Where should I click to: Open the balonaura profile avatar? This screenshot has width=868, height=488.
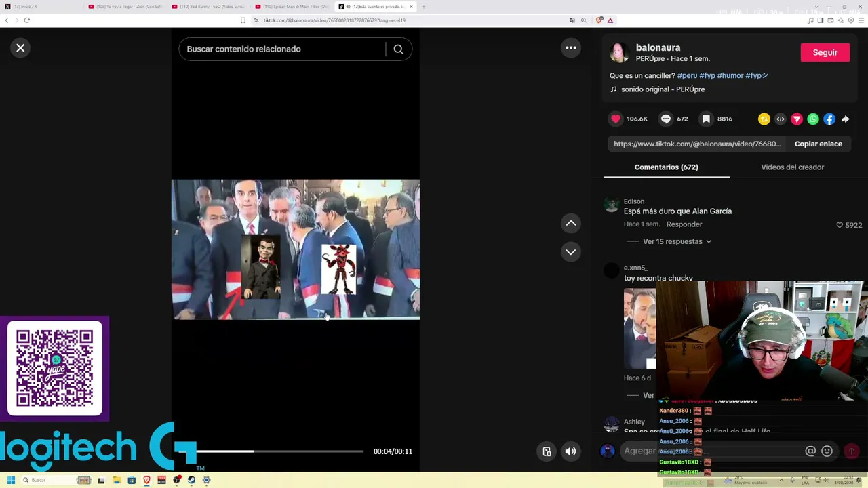point(618,52)
